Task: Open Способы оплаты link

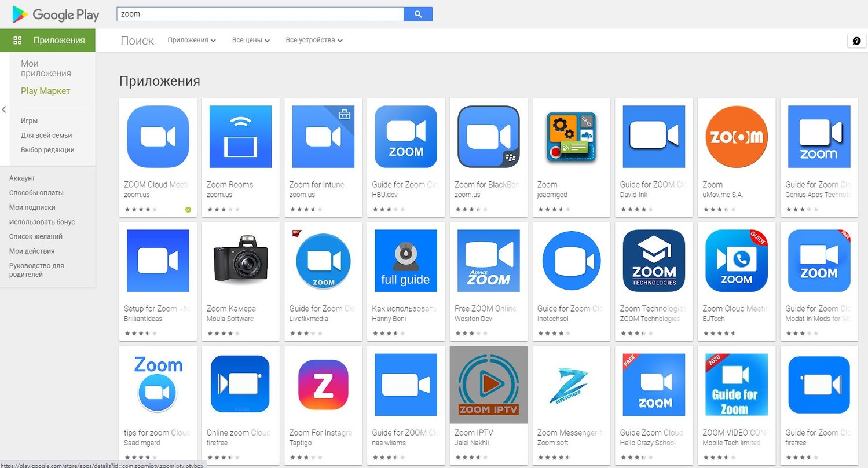Action: (36, 193)
